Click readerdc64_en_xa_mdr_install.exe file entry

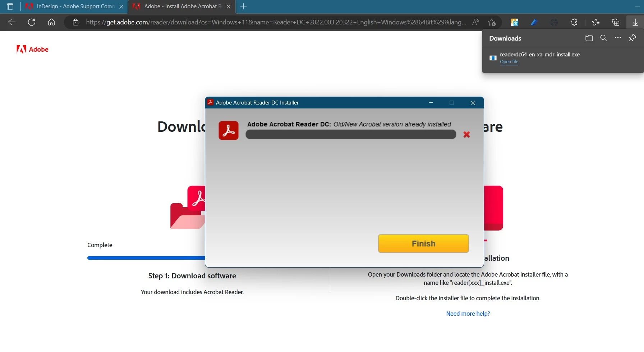(x=540, y=55)
